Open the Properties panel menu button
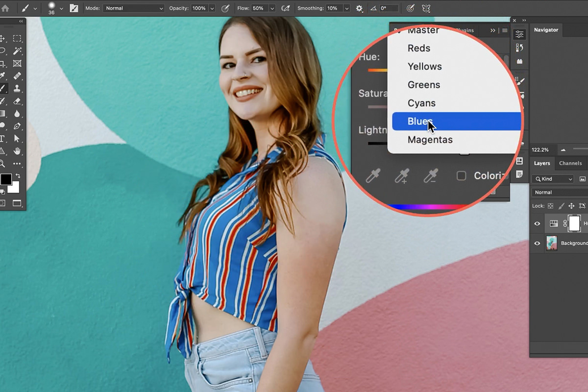The width and height of the screenshot is (588, 392). coord(505,30)
